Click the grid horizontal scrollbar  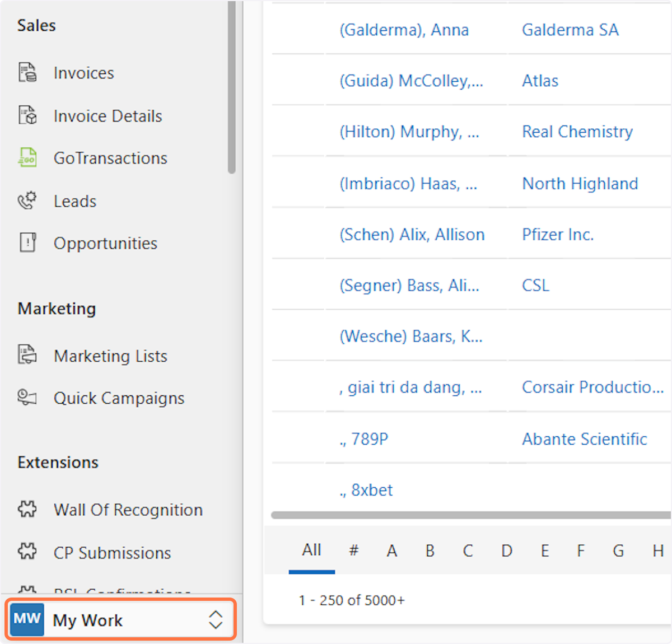470,515
